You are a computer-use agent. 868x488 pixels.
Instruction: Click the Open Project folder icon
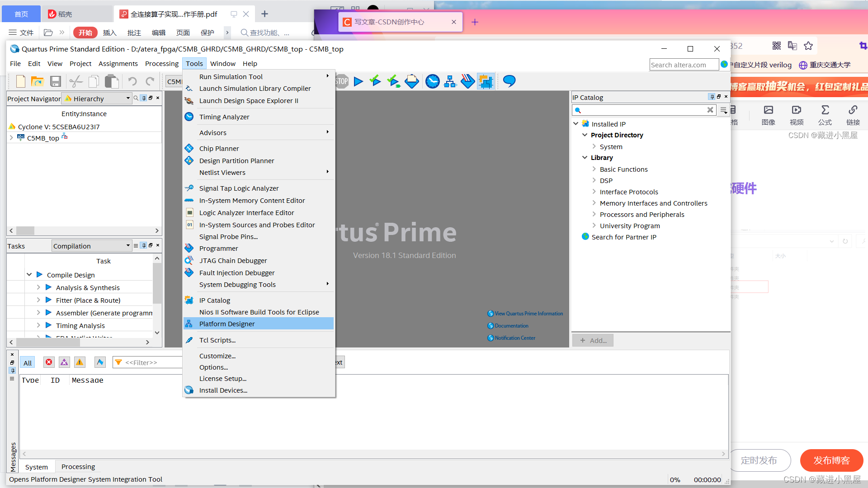click(37, 82)
